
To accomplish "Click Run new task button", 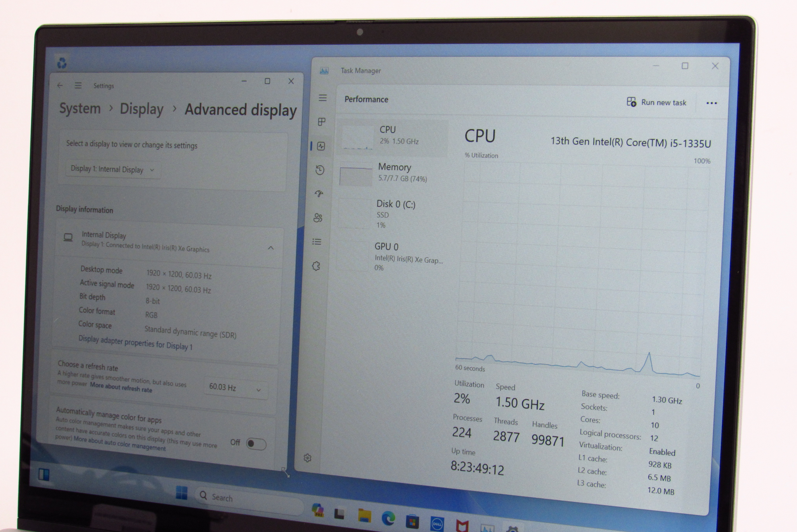I will tap(657, 102).
